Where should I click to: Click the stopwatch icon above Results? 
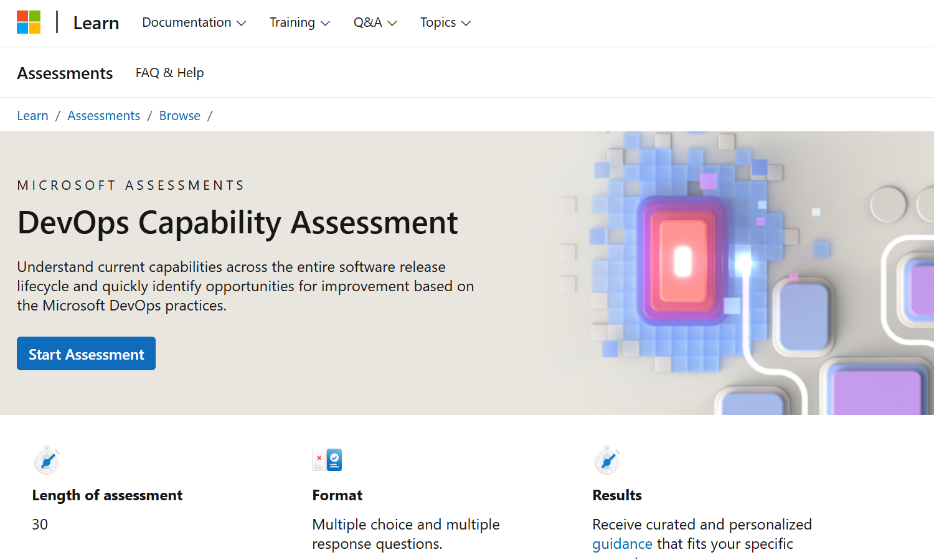pos(607,460)
